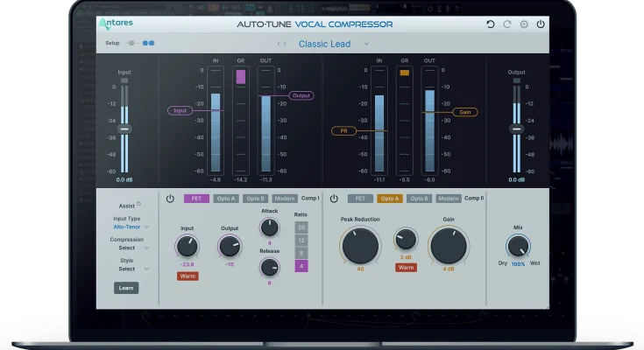Screen dimensions: 644x350
Task: Click the Output level fader handle
Action: pos(516,129)
